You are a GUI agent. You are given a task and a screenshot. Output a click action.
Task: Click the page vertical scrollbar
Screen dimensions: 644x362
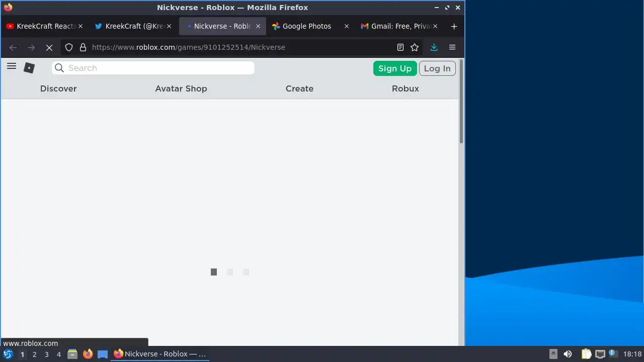[461, 102]
